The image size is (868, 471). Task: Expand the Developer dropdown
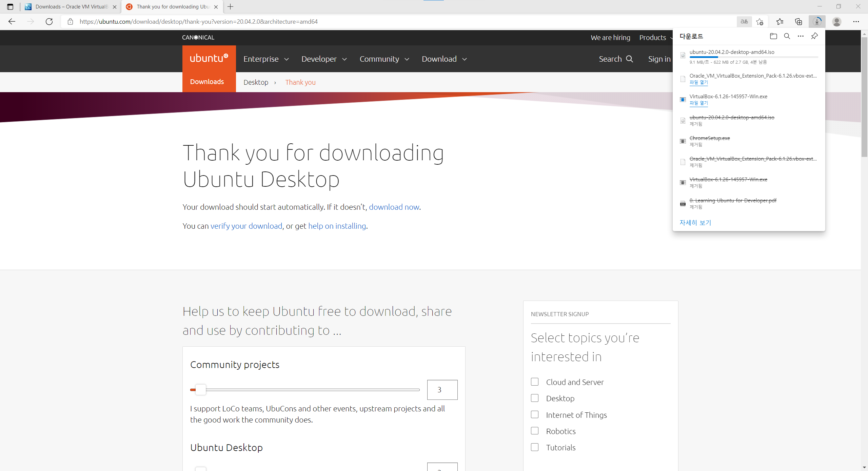click(x=324, y=59)
